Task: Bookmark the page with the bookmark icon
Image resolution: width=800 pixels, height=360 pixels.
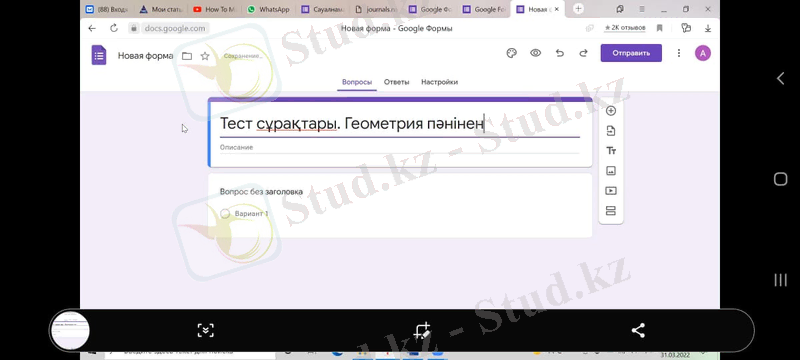Action: pyautogui.click(x=660, y=28)
